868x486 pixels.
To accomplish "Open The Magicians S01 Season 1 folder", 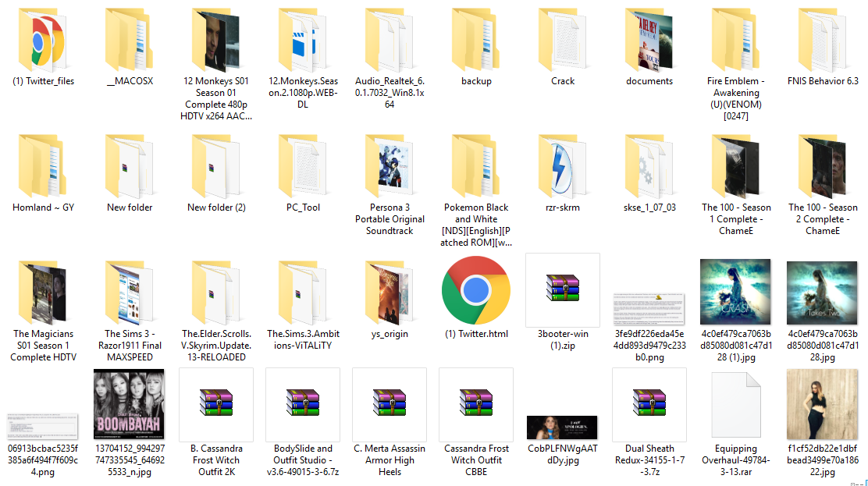I will click(x=42, y=293).
